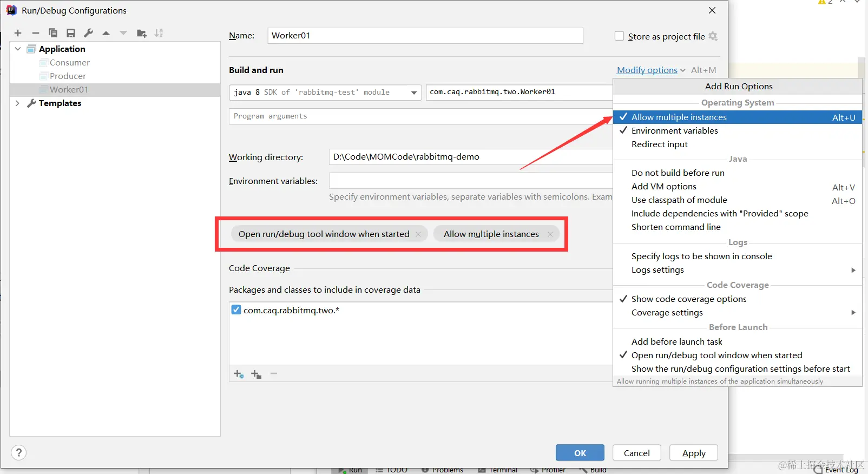Sort configurations alphabetically

159,33
